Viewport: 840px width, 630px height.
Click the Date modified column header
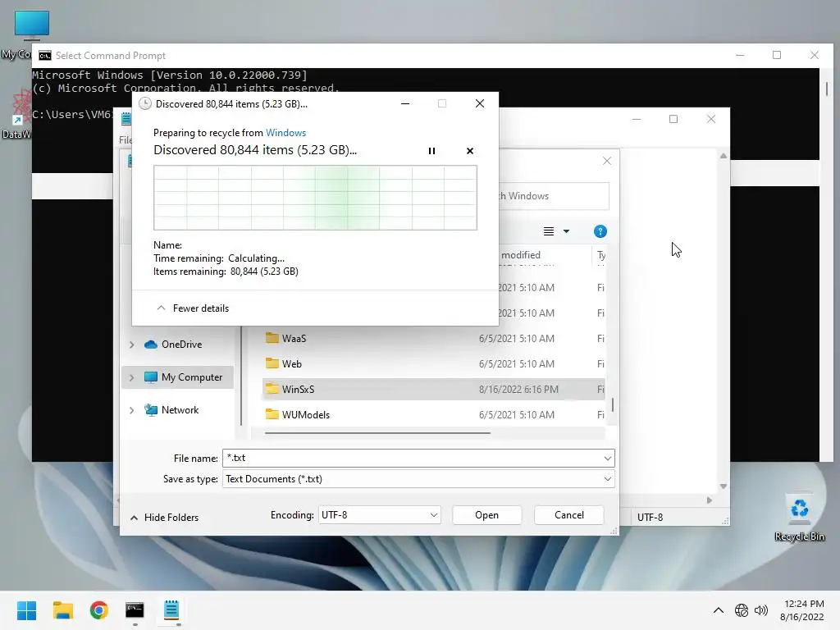(x=544, y=255)
